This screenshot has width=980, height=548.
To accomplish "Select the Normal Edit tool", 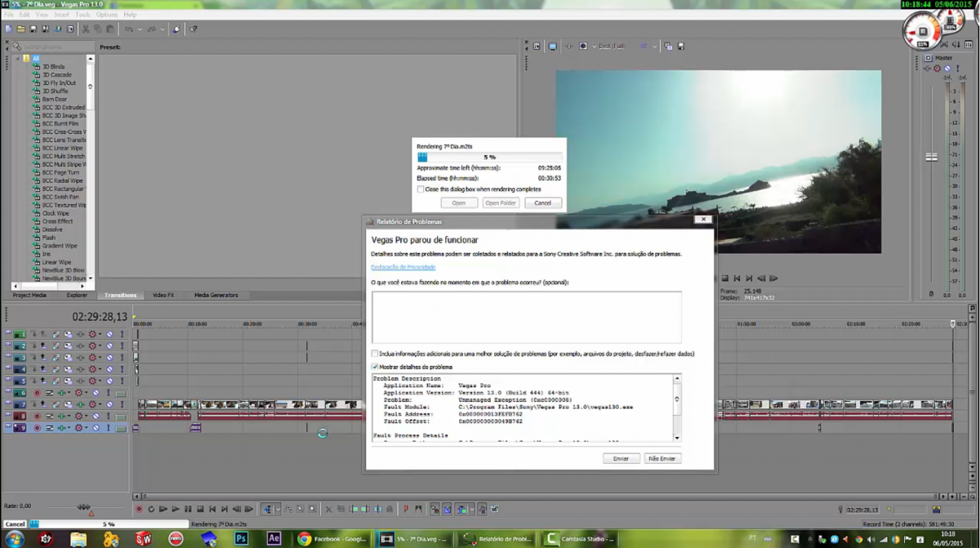I will (x=266, y=509).
